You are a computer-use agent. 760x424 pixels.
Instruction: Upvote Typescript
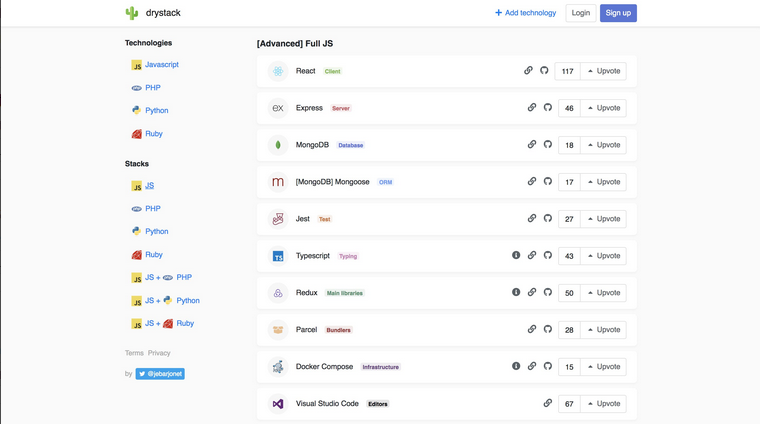[603, 256]
